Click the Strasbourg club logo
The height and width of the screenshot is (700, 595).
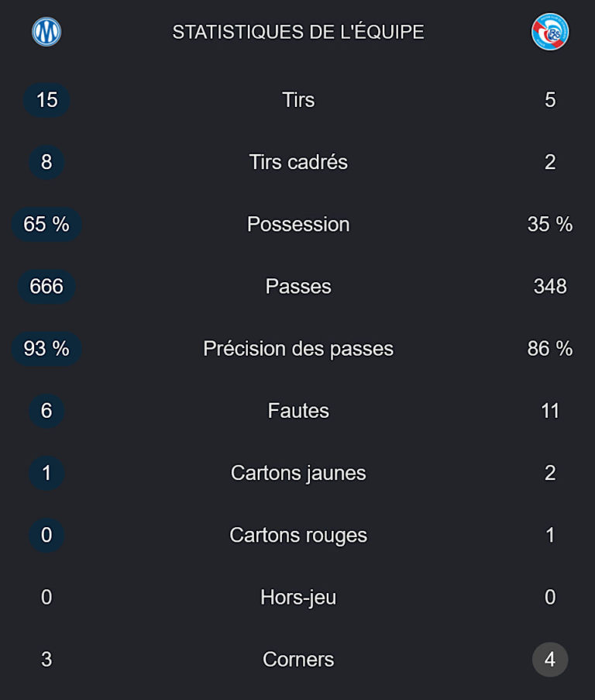tap(550, 32)
